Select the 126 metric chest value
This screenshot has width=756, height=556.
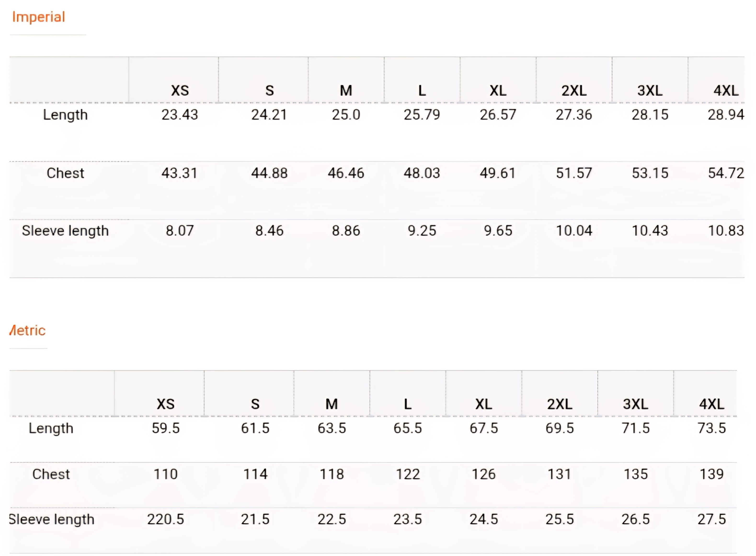(484, 474)
